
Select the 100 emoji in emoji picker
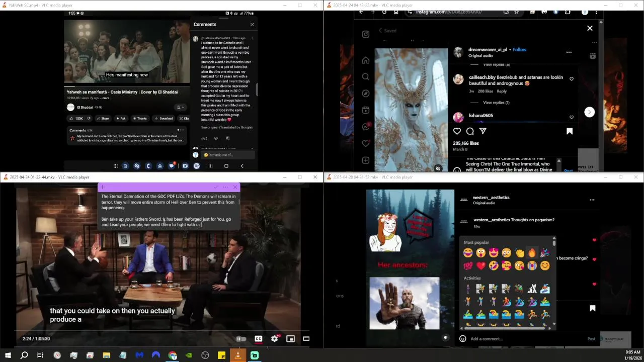pyautogui.click(x=468, y=266)
